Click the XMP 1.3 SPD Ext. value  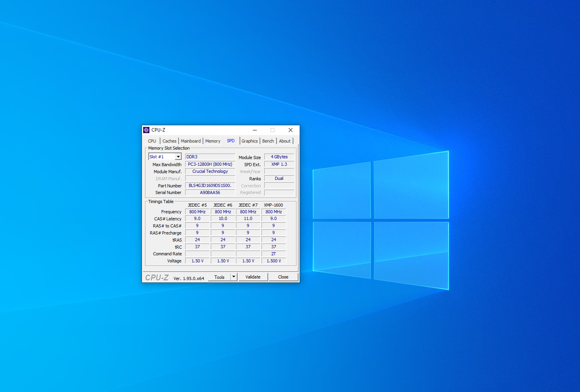(279, 164)
